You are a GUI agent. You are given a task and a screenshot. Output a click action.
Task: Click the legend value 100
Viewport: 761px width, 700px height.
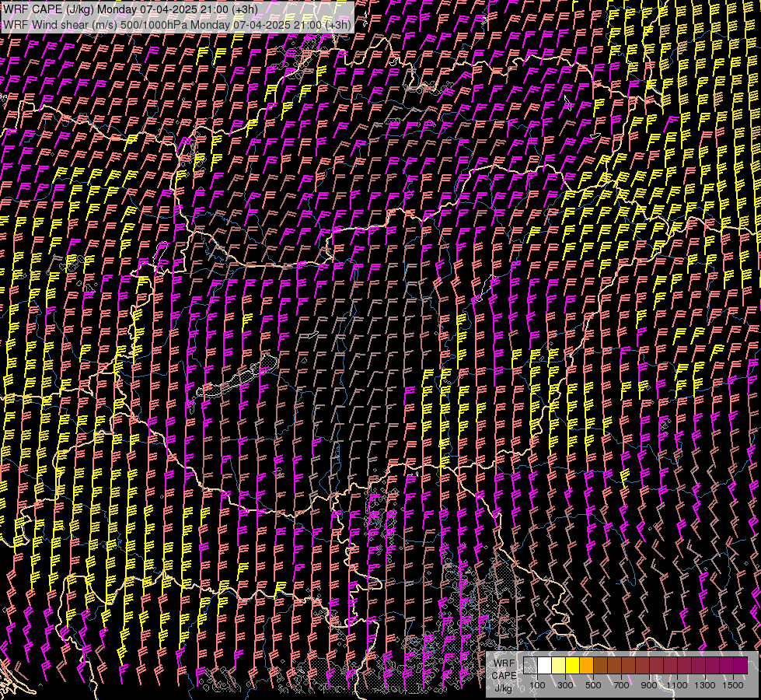[x=537, y=685]
